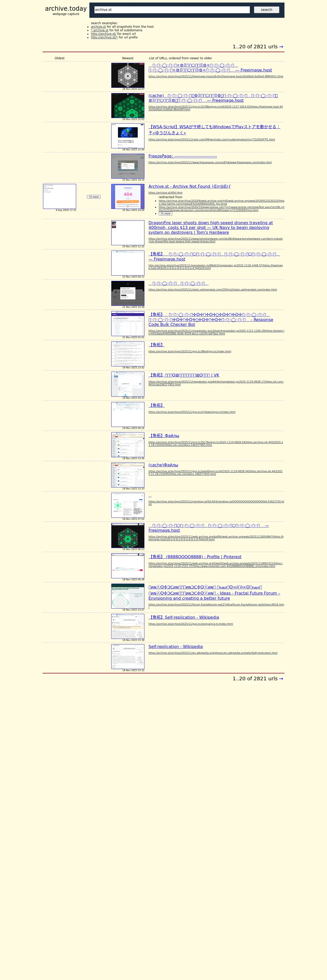Open the http://archive.st/* url prefix example
The width and height of the screenshot is (327, 980).
104,37
